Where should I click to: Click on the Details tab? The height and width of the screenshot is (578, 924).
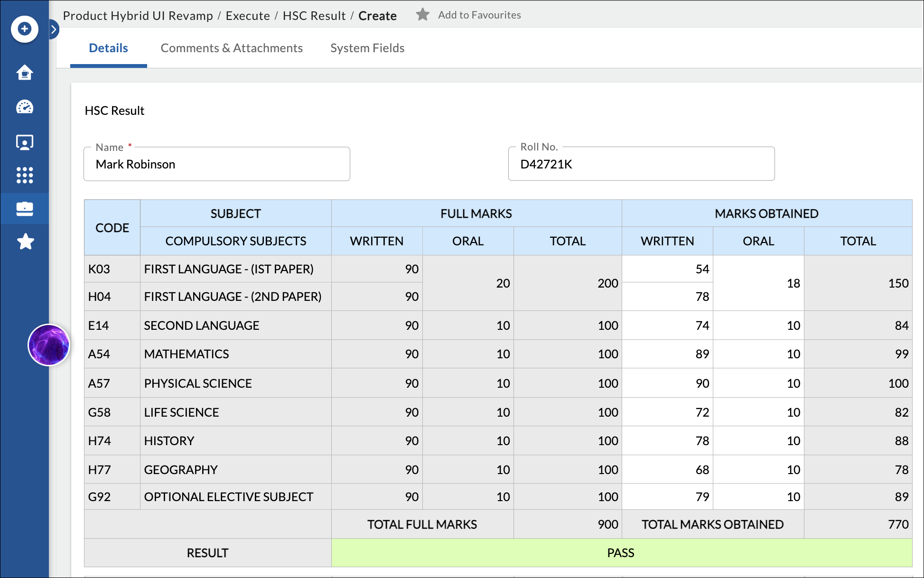point(109,47)
